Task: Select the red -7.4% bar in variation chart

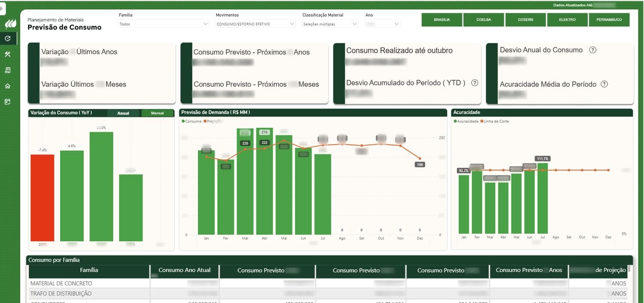Action: coord(42,198)
